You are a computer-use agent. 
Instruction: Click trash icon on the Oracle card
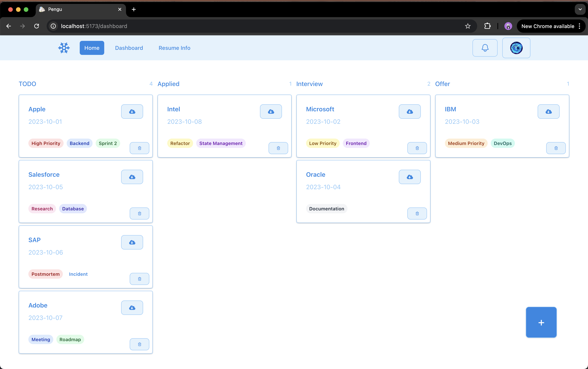tap(417, 213)
